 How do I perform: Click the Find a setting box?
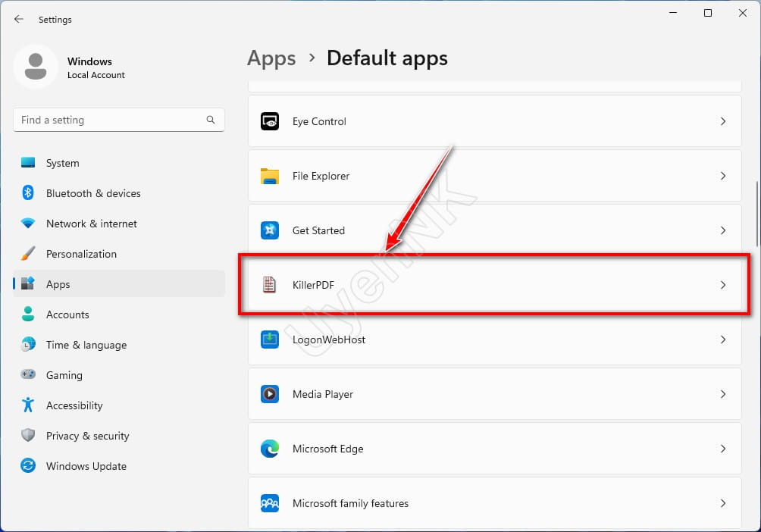tap(119, 120)
